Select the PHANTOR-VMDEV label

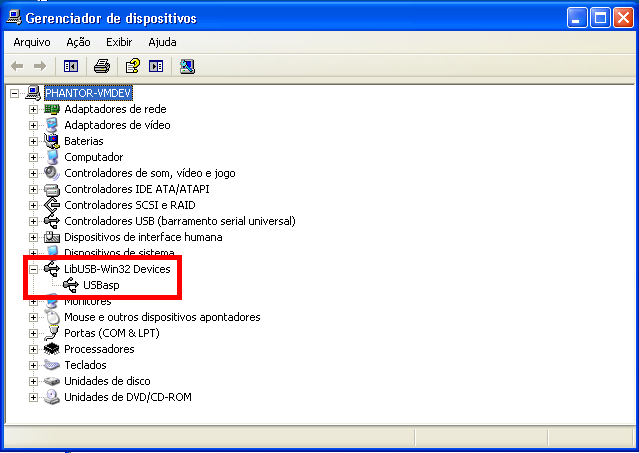[88, 93]
